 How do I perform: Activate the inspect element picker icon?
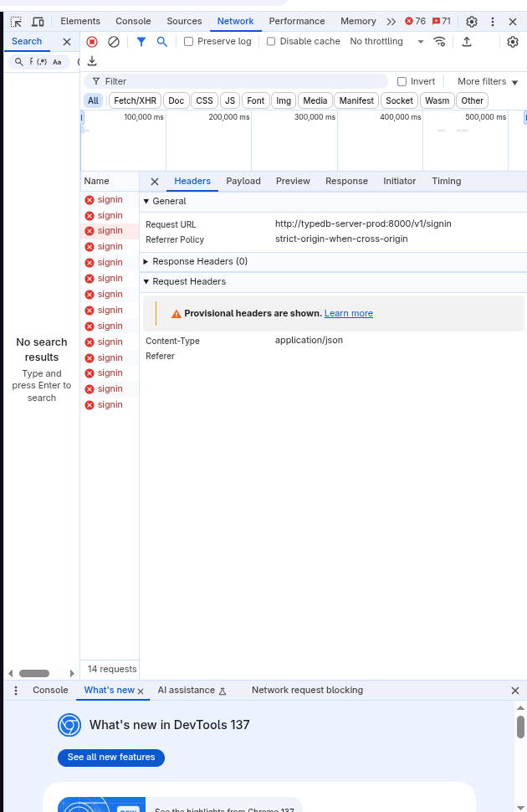(x=16, y=22)
